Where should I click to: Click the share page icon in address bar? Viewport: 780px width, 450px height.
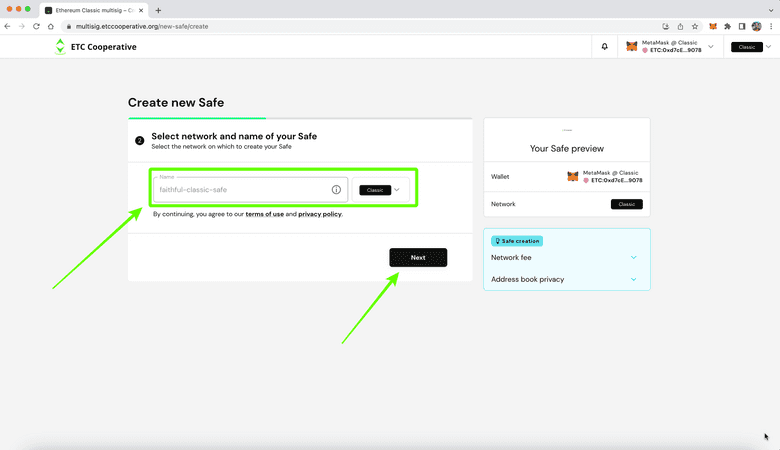point(680,26)
